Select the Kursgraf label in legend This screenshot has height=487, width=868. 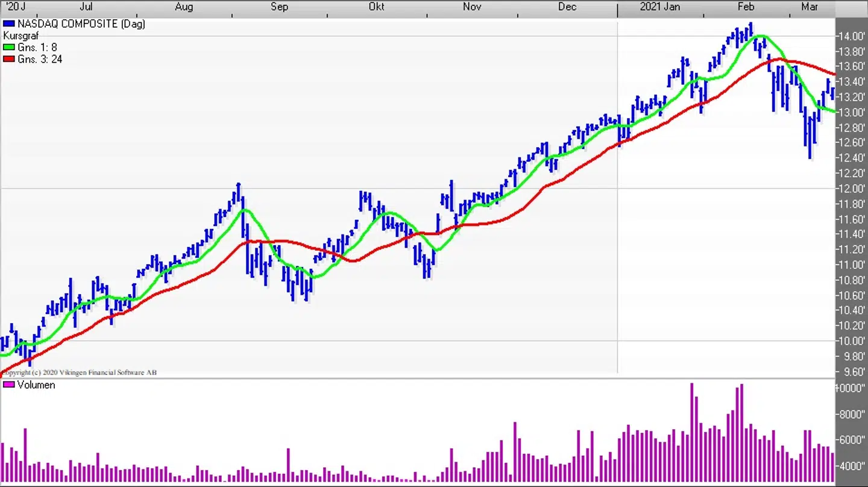point(21,36)
